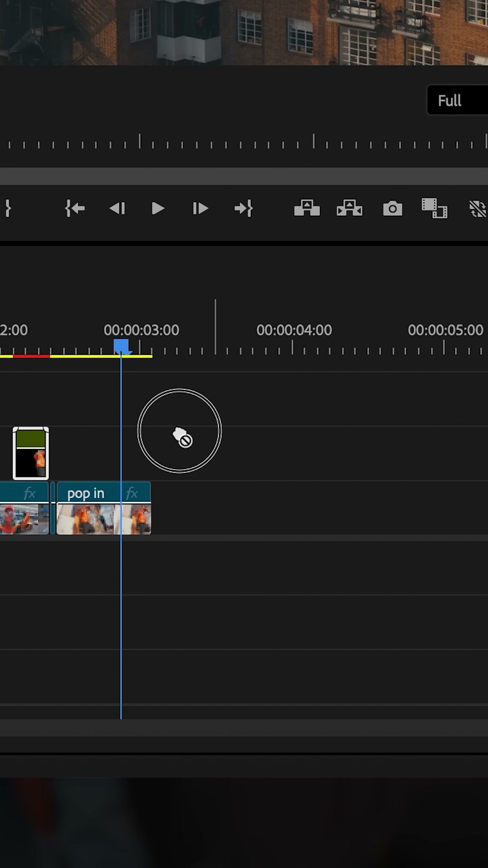Click the fx badge on pop in clip

[132, 493]
